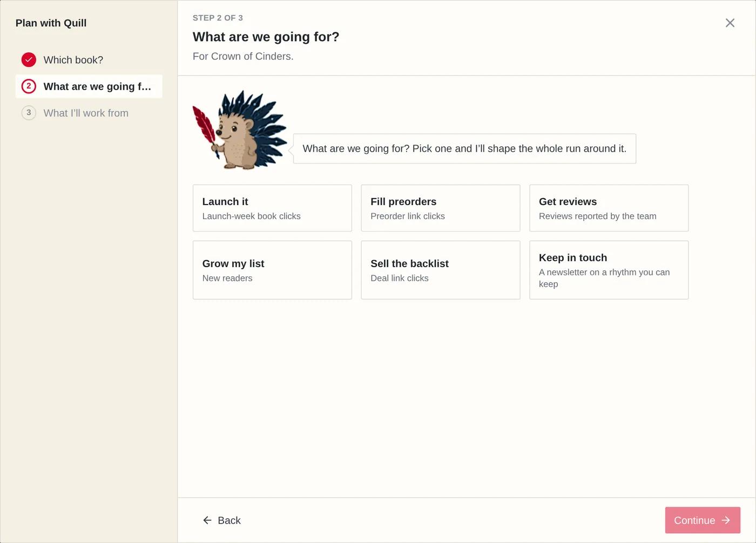Click the 'What are we going for?' main heading

(x=266, y=37)
